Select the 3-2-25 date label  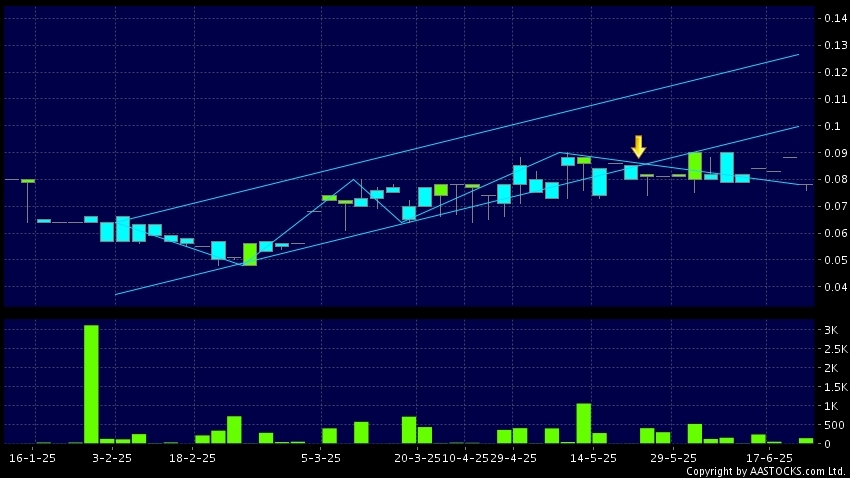[x=112, y=458]
